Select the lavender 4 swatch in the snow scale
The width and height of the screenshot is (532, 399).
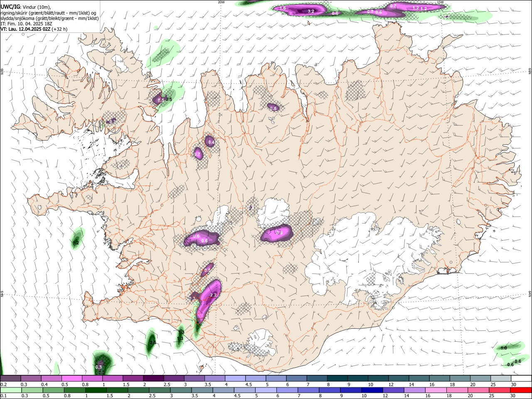coord(235,378)
